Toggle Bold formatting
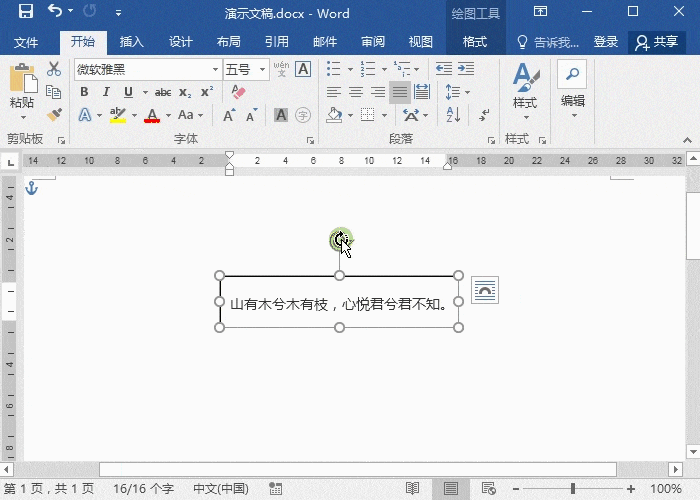This screenshot has width=700, height=500. [x=84, y=92]
